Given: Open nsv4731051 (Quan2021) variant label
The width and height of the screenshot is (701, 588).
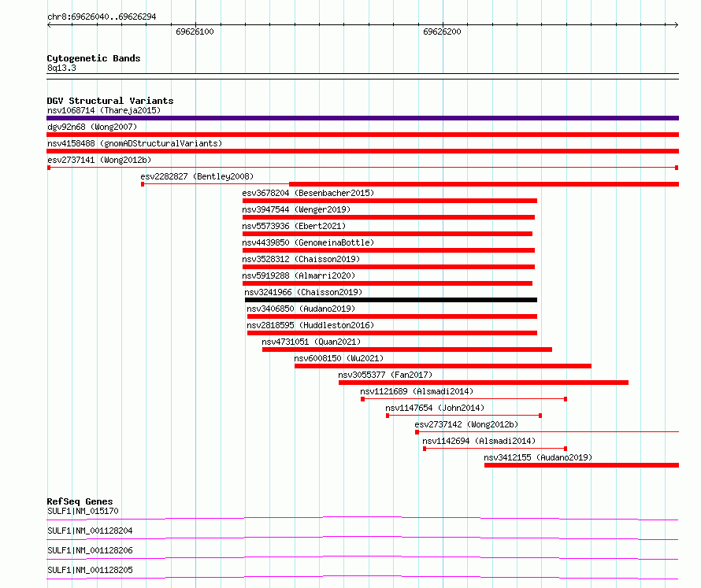Looking at the screenshot, I should tap(311, 342).
